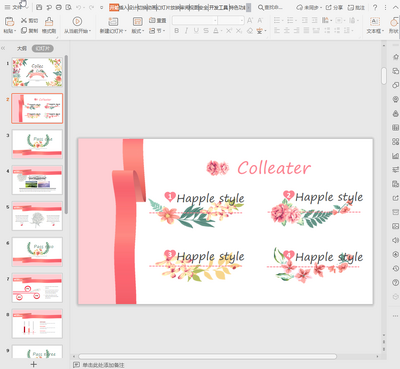Center align text

pyautogui.click(x=287, y=31)
